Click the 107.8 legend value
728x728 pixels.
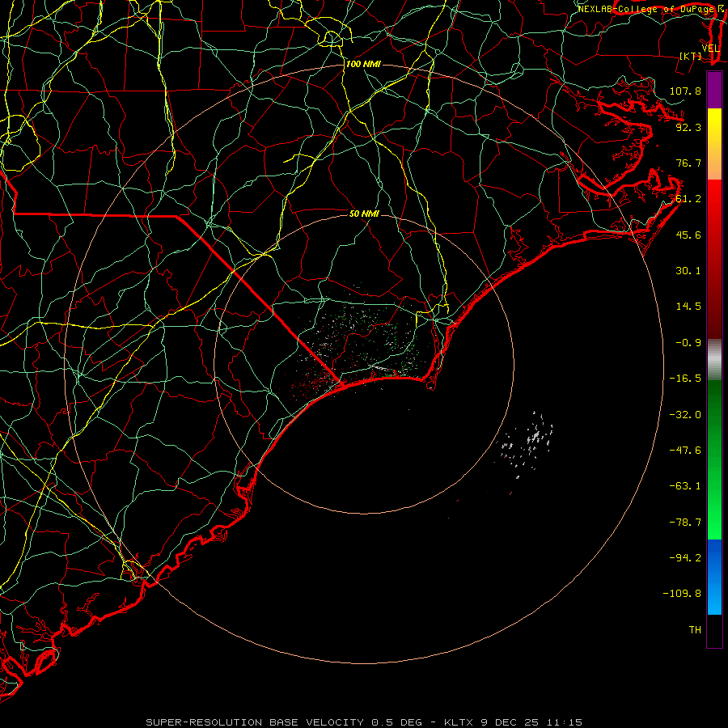tap(685, 91)
